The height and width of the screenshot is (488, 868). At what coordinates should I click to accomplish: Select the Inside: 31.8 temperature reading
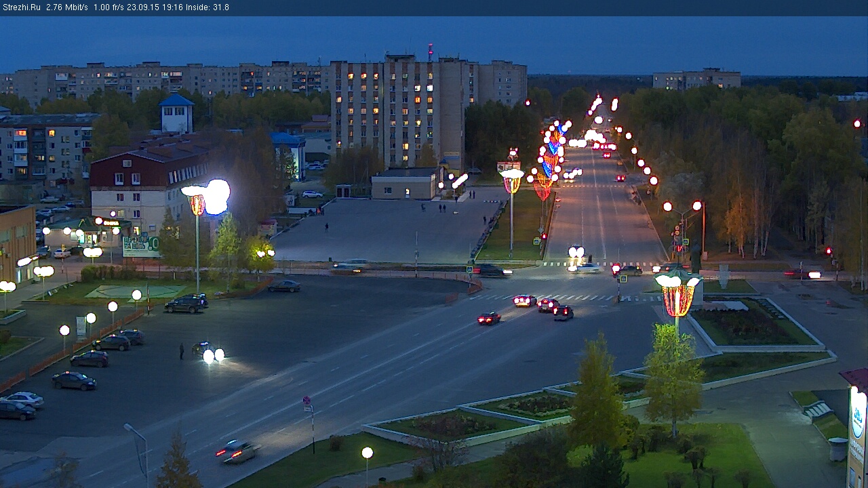(x=208, y=7)
